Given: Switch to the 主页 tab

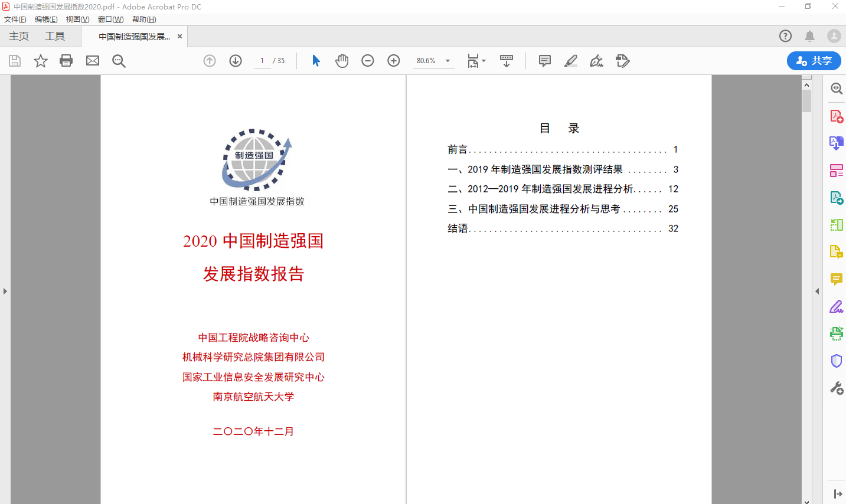Looking at the screenshot, I should point(19,36).
